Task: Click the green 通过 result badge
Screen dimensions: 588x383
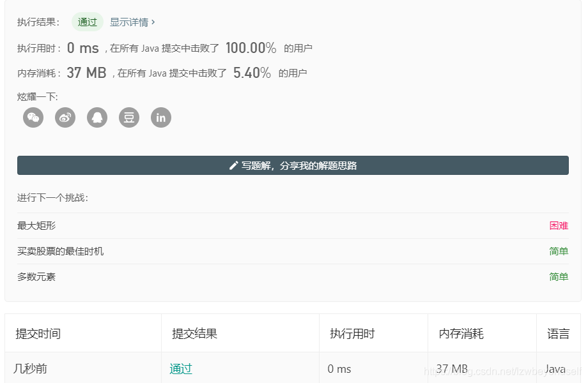Action: (87, 22)
